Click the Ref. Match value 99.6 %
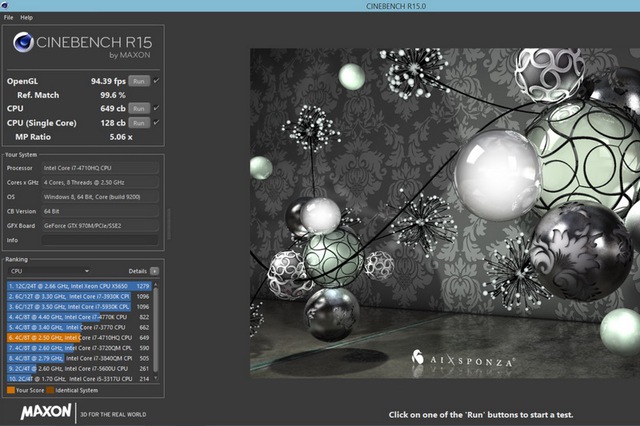 point(113,95)
